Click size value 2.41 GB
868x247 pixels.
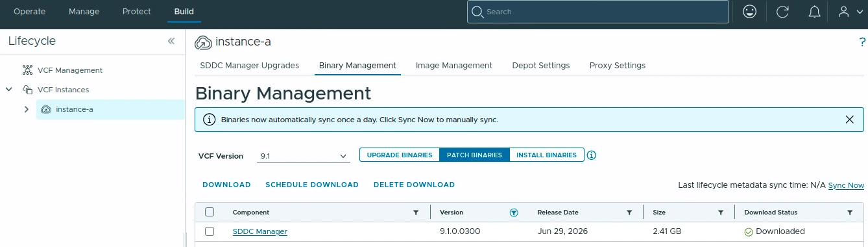click(667, 231)
